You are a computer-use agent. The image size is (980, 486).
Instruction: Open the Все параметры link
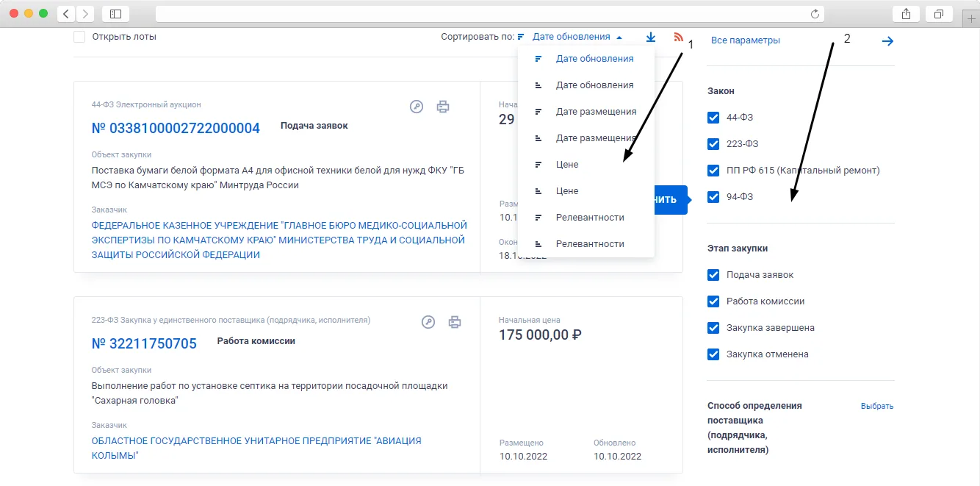coord(746,41)
